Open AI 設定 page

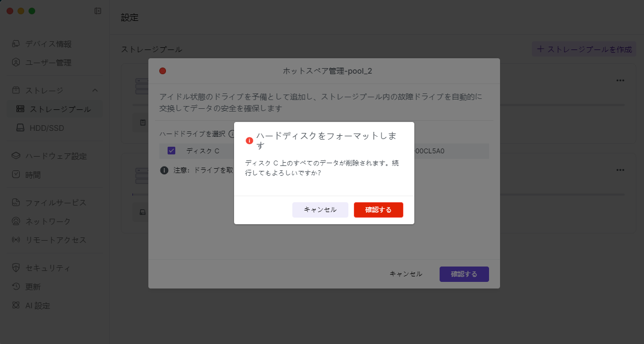click(37, 306)
